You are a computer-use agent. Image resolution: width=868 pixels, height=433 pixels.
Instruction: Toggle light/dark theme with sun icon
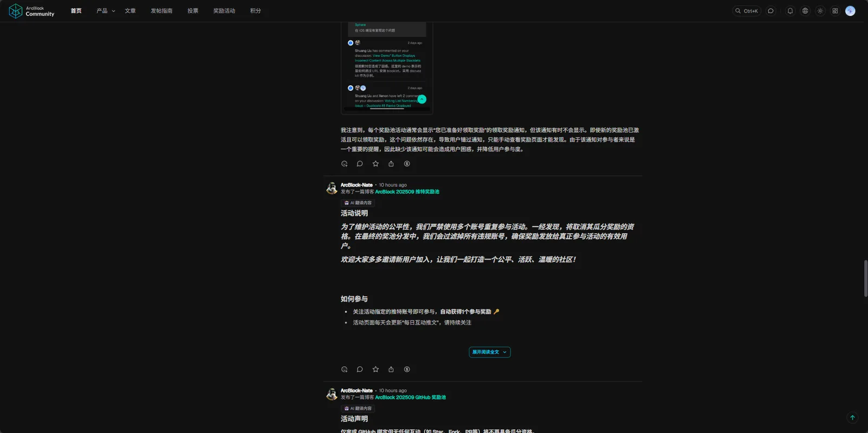(820, 11)
